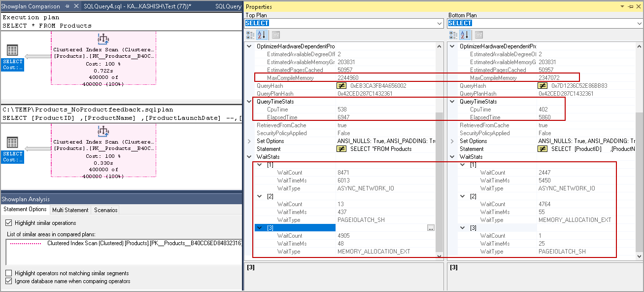Viewport: 644px width, 292px height.
Task: Select Bottom Plan WaitType MEMORY_ALLOCATION_EXT
Action: pyautogui.click(x=575, y=220)
